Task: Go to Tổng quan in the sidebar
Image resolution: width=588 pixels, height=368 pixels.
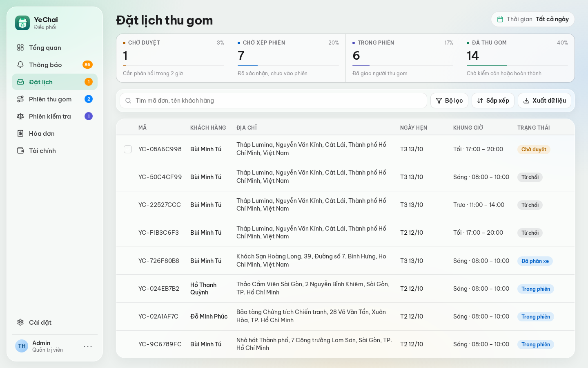Action: point(55,47)
